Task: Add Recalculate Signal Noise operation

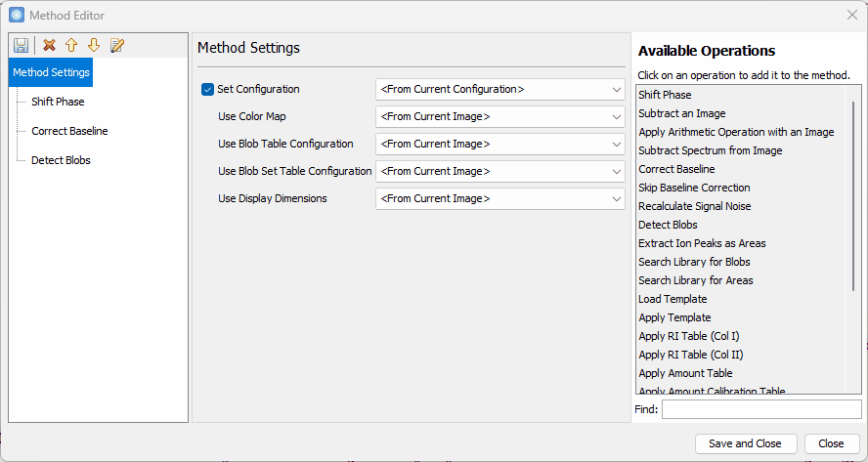Action: tap(694, 206)
